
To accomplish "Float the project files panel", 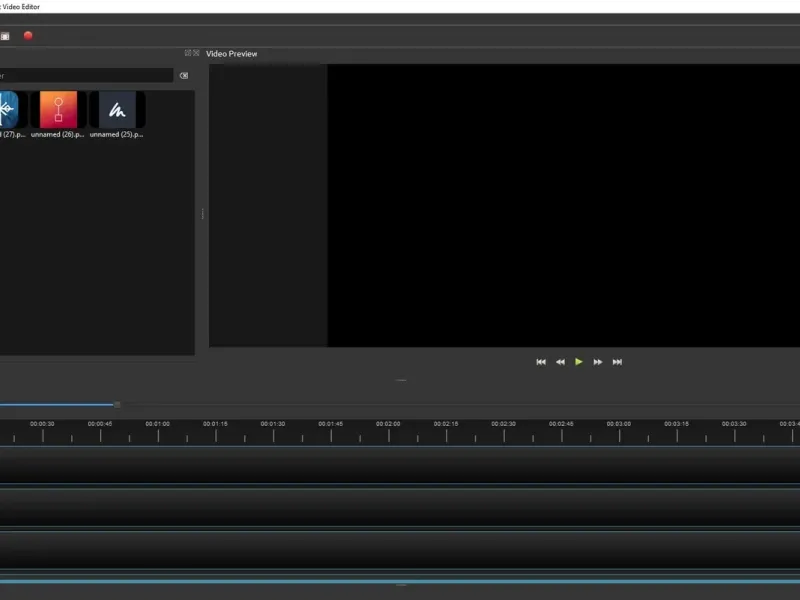I will pos(188,53).
